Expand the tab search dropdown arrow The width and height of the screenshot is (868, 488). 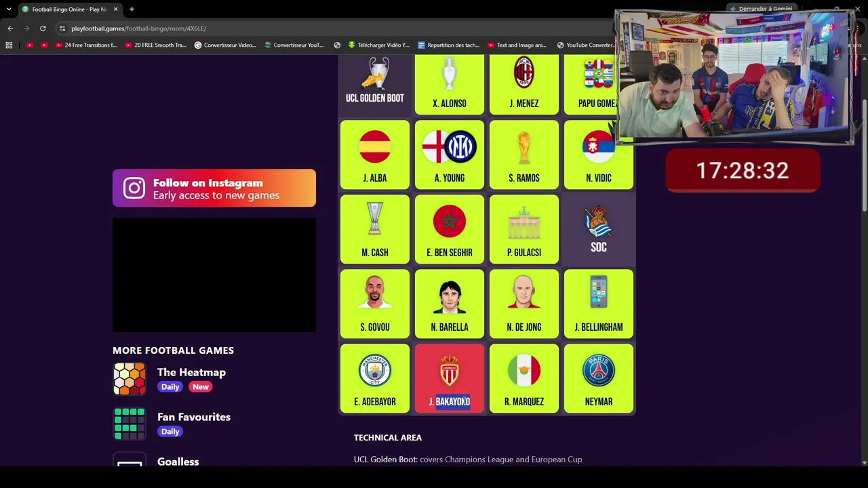pos(9,9)
